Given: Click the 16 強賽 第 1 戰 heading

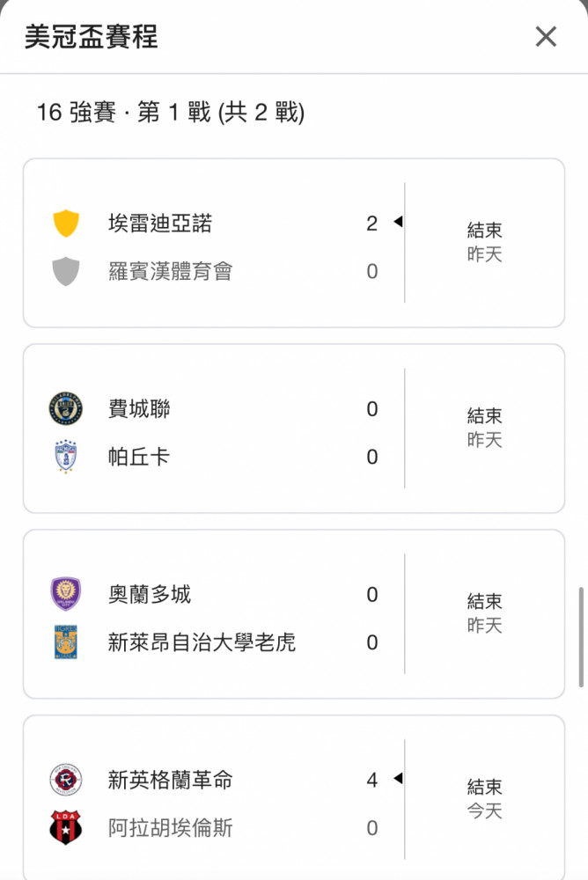Looking at the screenshot, I should click(170, 113).
